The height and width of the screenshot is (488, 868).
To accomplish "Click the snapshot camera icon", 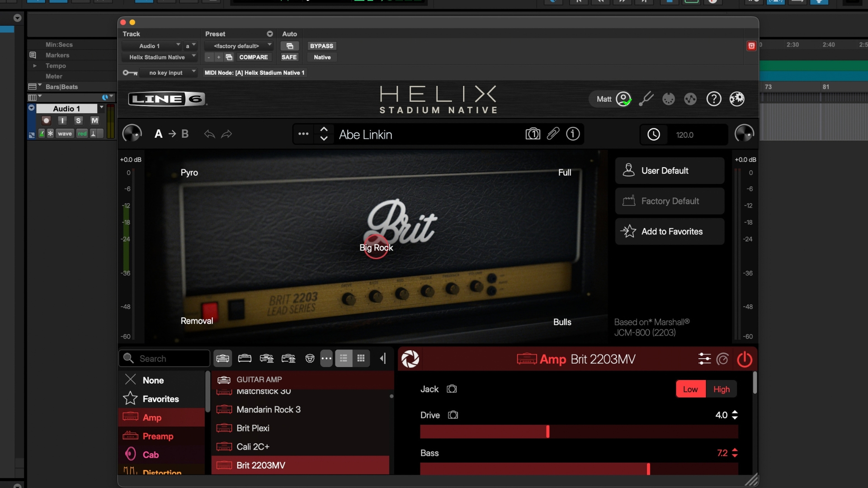I will point(533,134).
